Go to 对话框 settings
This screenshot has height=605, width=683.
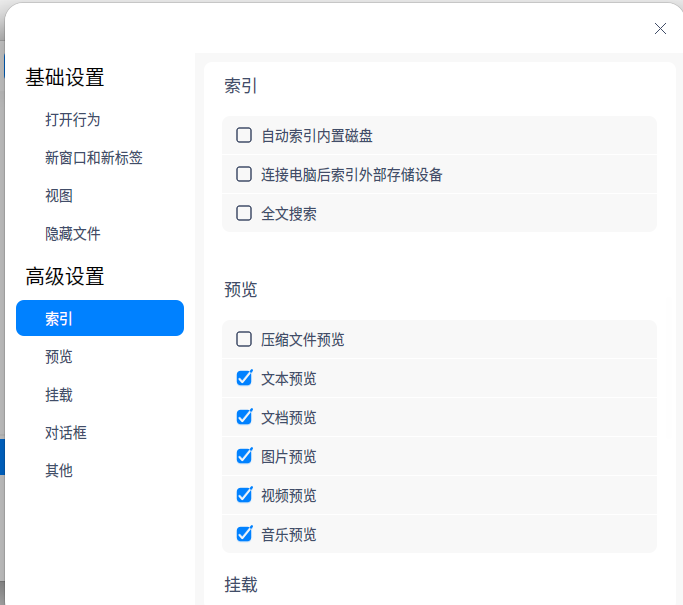tap(66, 433)
